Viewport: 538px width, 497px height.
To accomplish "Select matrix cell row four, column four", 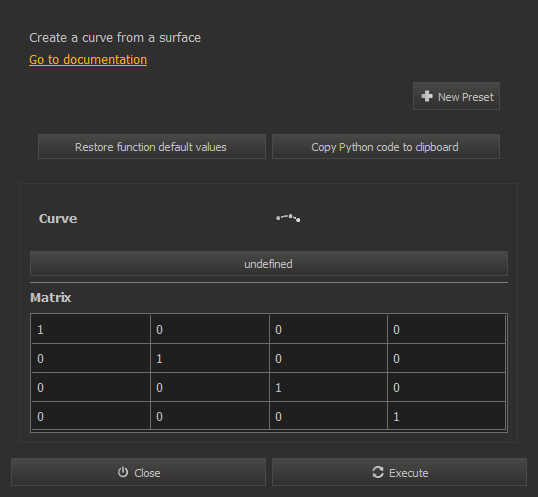I will (446, 416).
